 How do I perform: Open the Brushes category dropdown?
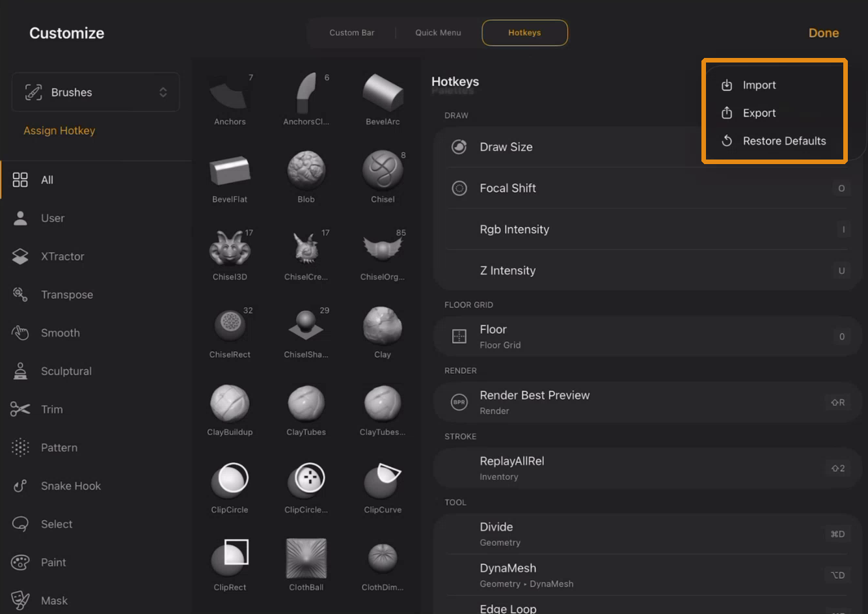pos(96,92)
